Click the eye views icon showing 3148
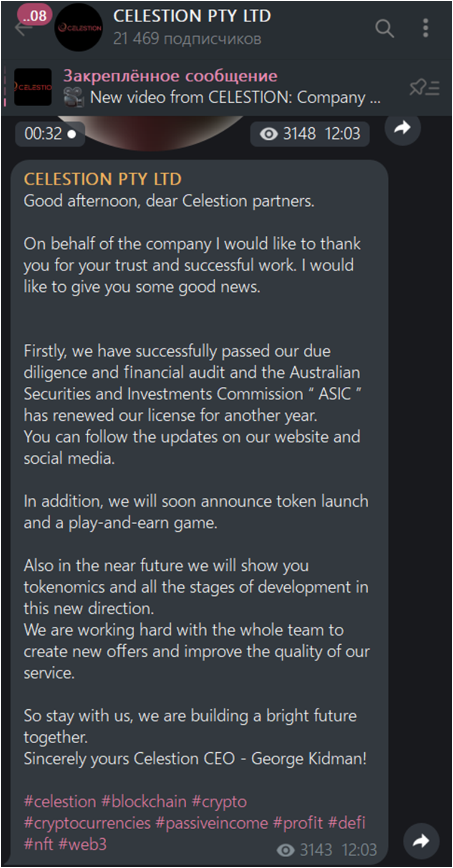Viewport: 453px width, 868px height. (x=270, y=134)
